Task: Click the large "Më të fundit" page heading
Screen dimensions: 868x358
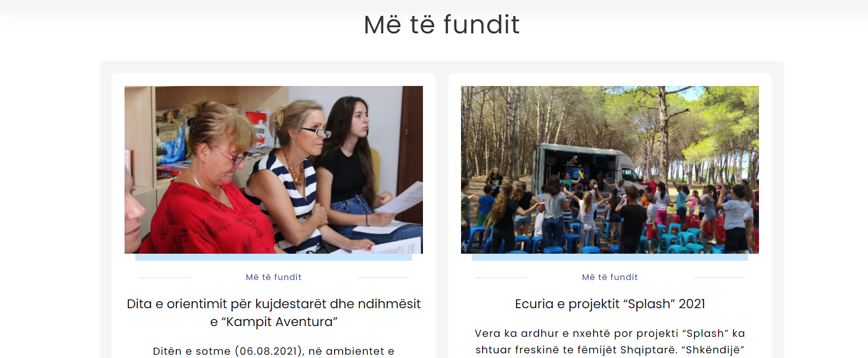Action: pyautogui.click(x=442, y=24)
